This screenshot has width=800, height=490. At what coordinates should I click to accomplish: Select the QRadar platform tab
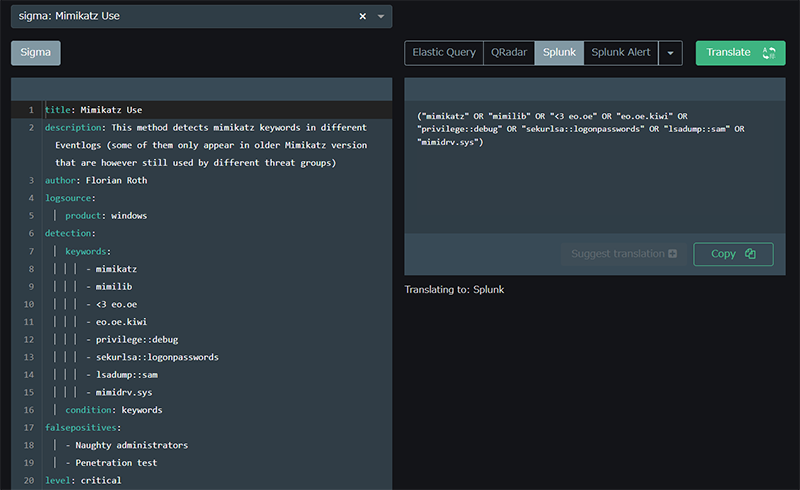(509, 53)
